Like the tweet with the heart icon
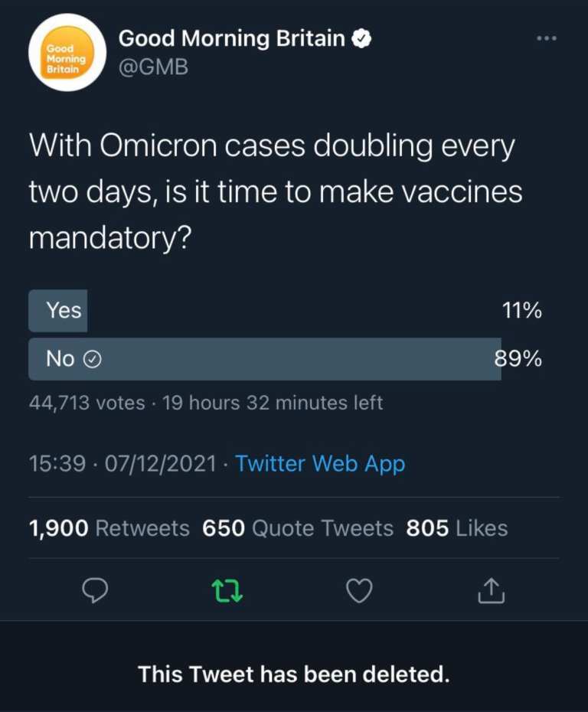This screenshot has width=588, height=712. pyautogui.click(x=360, y=590)
